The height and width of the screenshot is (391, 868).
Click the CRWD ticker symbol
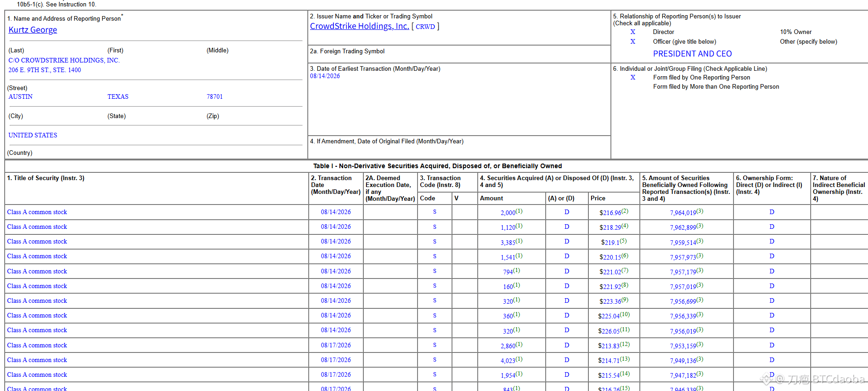[425, 27]
